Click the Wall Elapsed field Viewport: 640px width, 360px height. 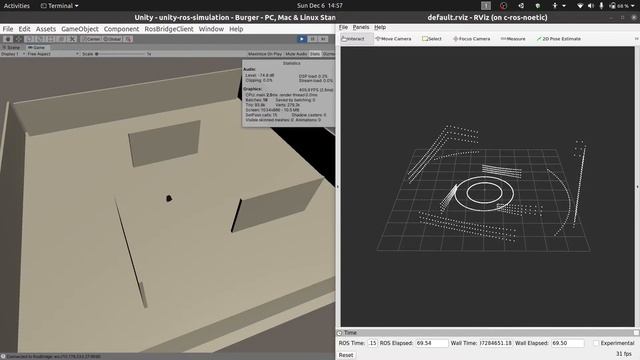click(568, 343)
